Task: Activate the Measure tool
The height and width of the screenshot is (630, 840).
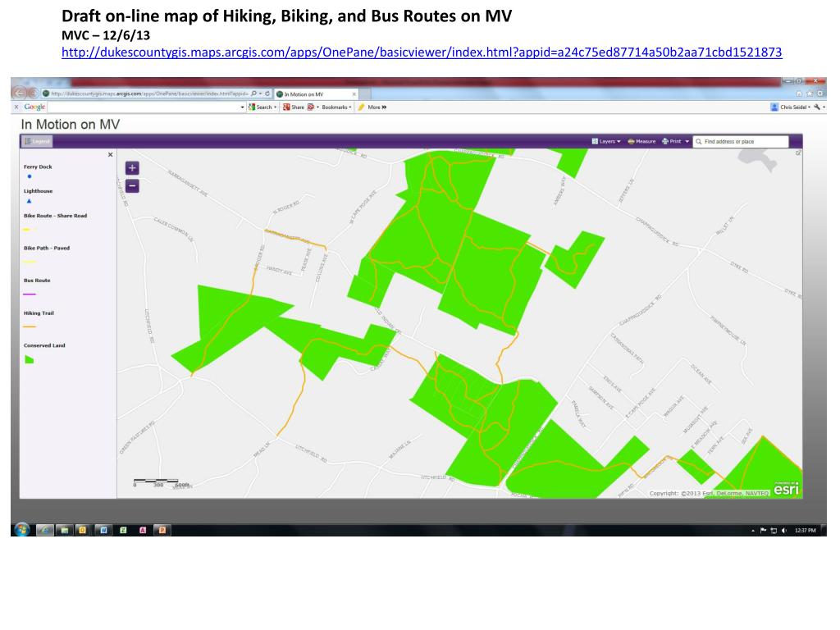Action: 641,141
